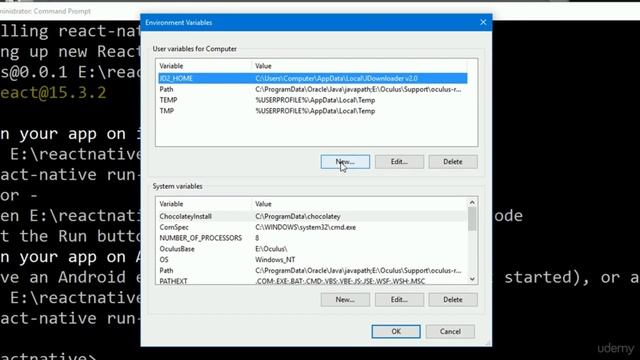Screen dimensions: 640x360
Task: Cancel the Environment Variables dialog
Action: click(450, 331)
